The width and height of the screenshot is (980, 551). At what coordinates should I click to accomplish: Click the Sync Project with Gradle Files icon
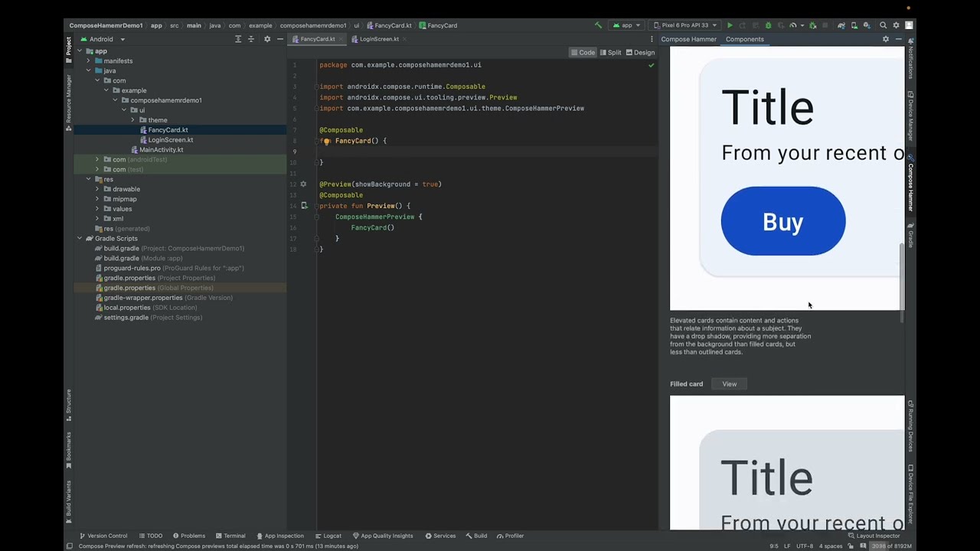[841, 25]
